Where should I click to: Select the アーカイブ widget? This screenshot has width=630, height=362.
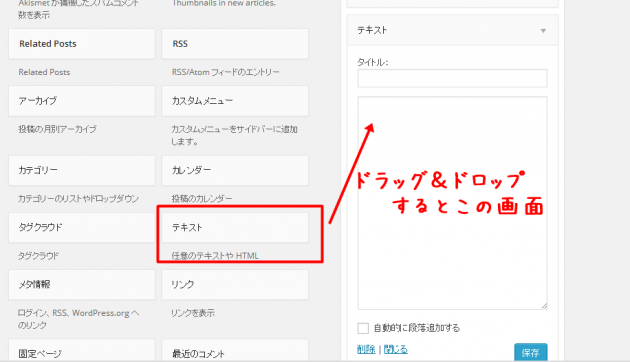coord(82,101)
